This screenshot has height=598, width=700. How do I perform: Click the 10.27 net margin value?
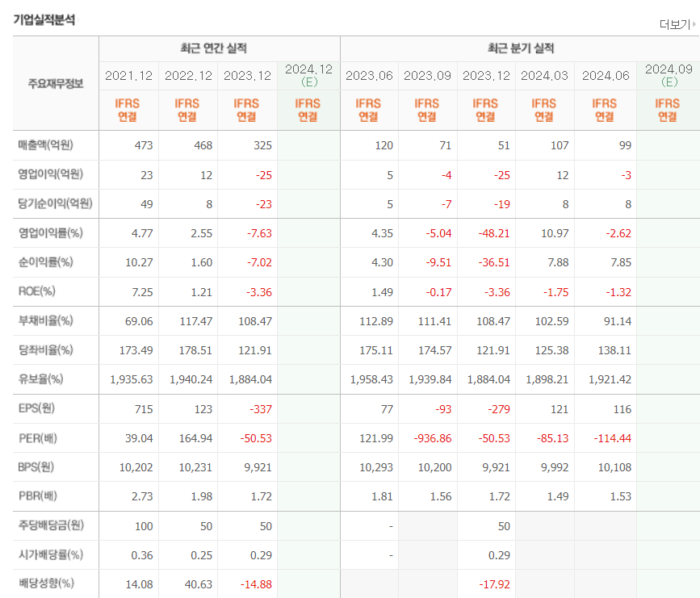(139, 262)
